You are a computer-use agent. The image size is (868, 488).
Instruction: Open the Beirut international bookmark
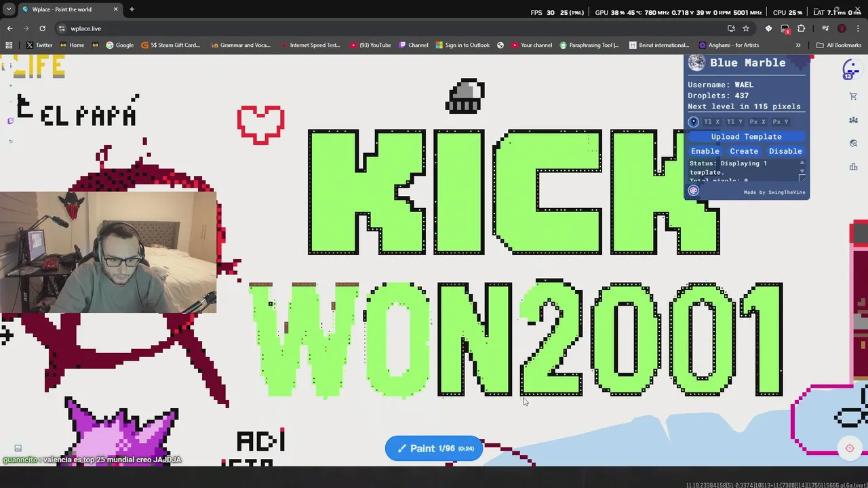click(659, 45)
